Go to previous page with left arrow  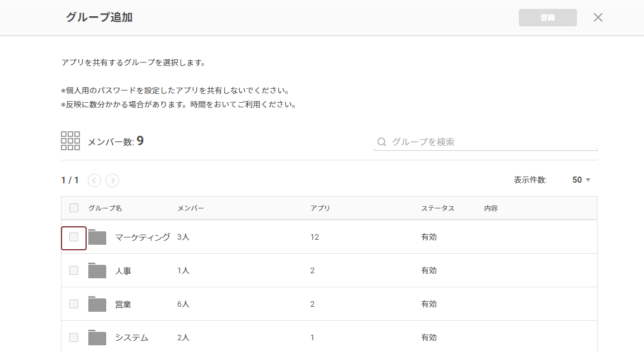point(94,180)
